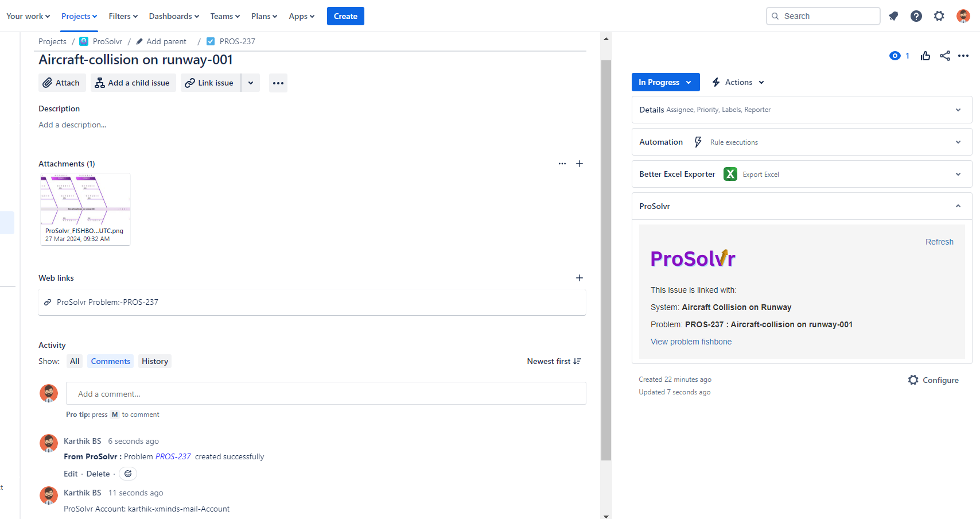Image resolution: width=980 pixels, height=519 pixels.
Task: Go to Projects breadcrumb link
Action: [52, 41]
